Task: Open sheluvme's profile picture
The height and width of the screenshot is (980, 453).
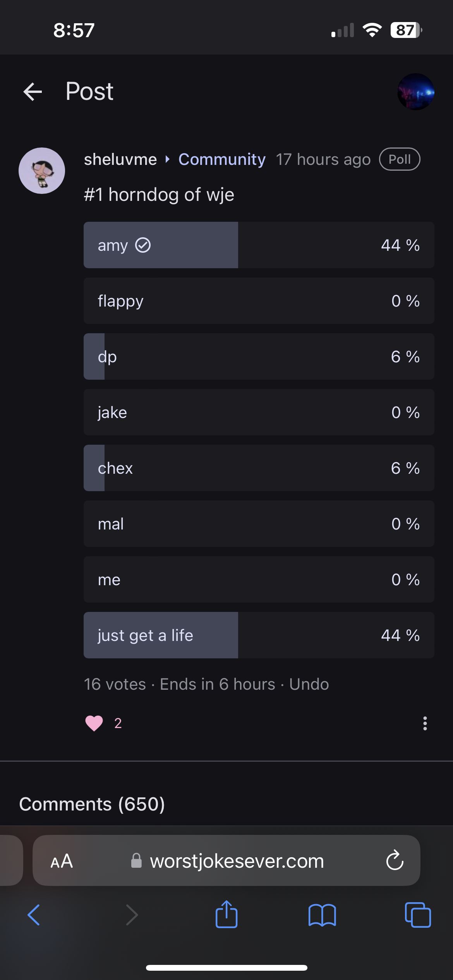Action: pyautogui.click(x=42, y=171)
